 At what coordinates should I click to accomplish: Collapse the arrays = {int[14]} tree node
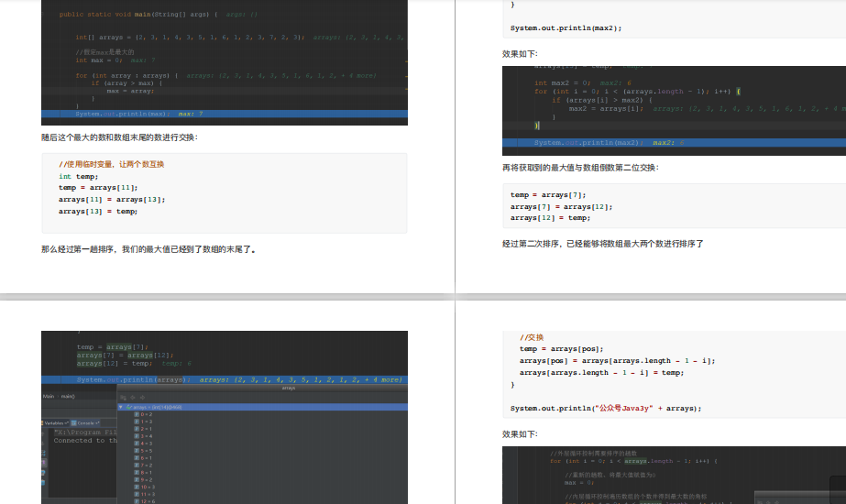pyautogui.click(x=121, y=407)
